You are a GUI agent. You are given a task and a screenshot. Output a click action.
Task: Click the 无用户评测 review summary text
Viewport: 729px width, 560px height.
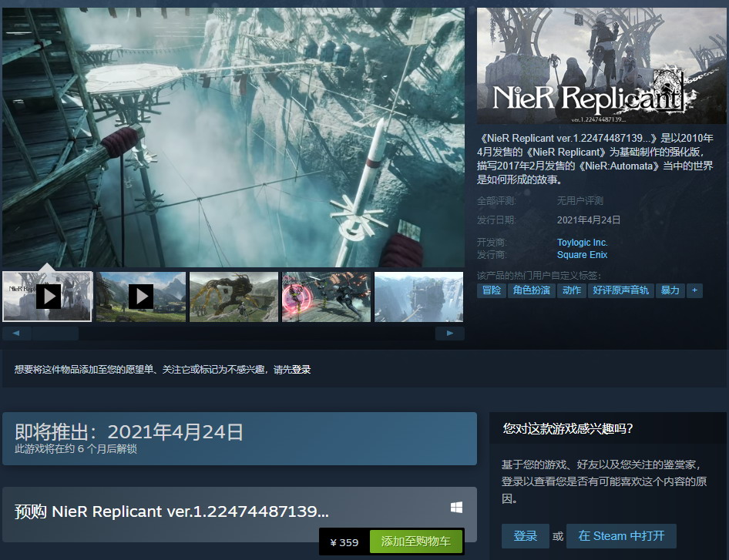(x=580, y=201)
